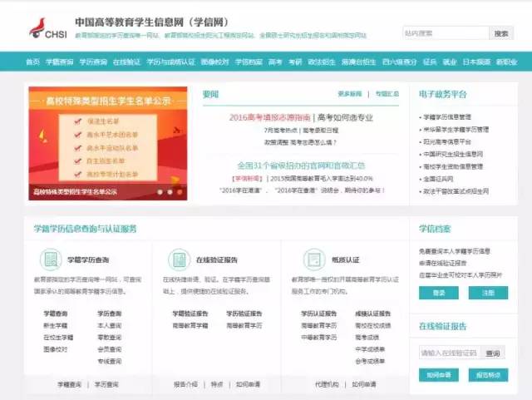The width and height of the screenshot is (532, 400).
Task: Open 本人查询 link under 学历查询
Action: coord(109,325)
